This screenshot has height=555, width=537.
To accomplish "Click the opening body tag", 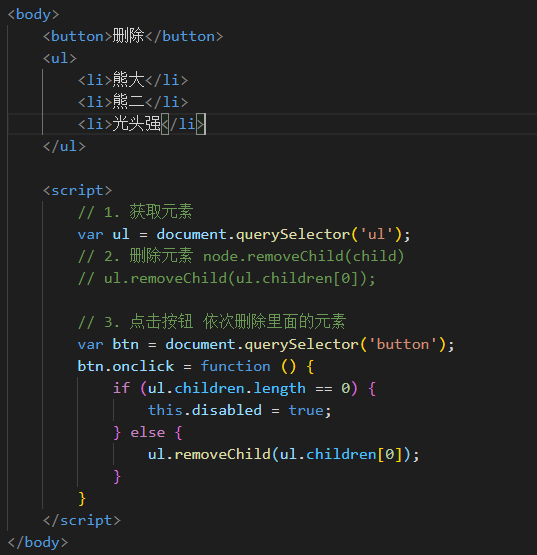I will (33, 15).
